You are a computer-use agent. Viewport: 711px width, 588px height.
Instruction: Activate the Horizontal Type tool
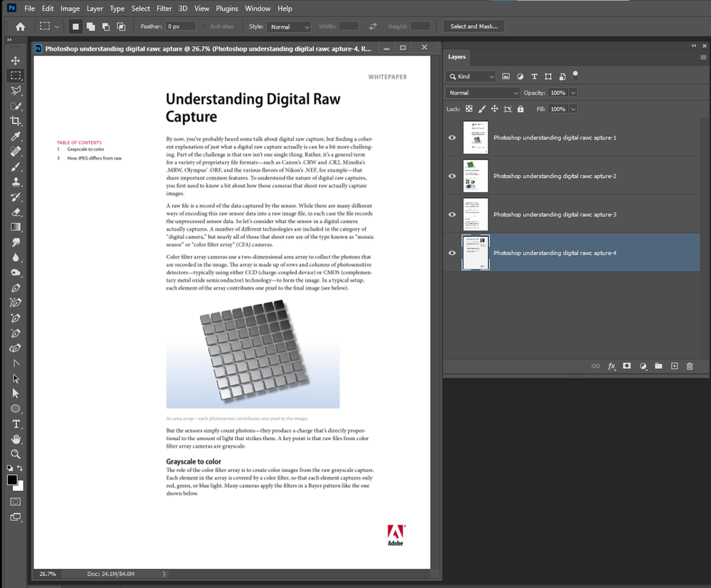click(x=16, y=424)
